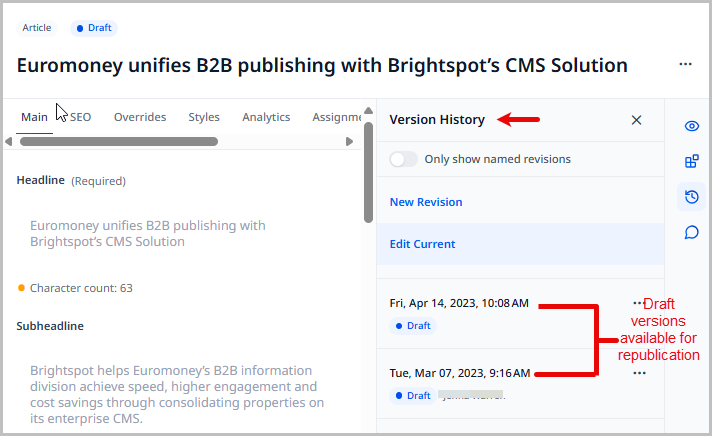Open the Assignments tab
Screen dimensions: 712x436
336,117
